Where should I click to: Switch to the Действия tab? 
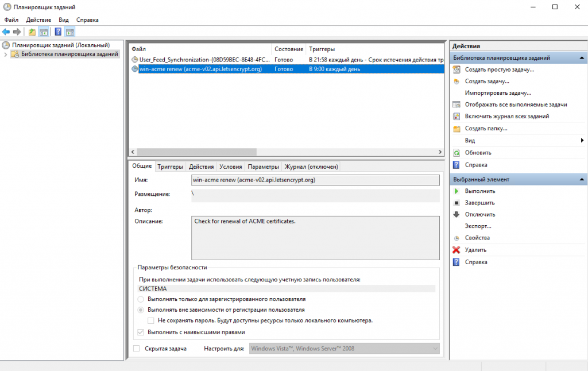click(202, 167)
